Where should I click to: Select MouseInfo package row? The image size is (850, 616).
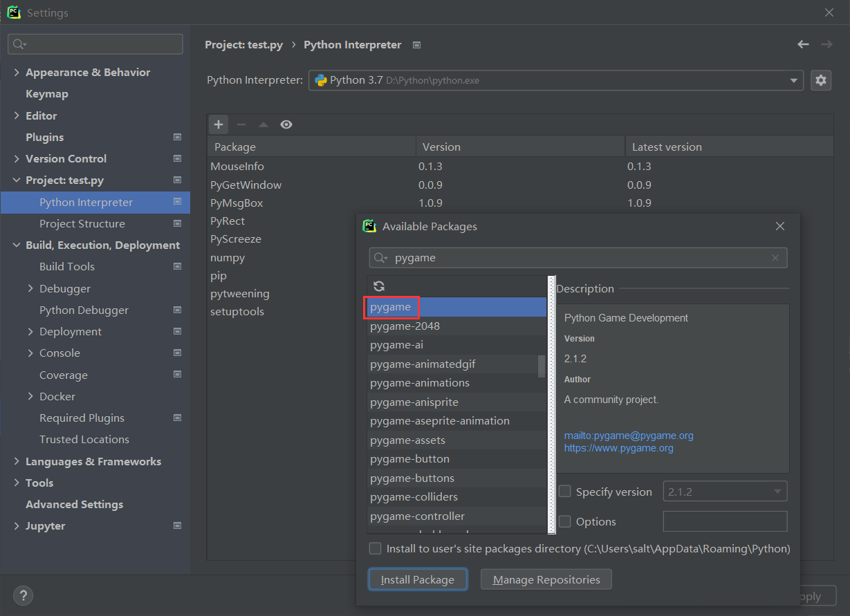click(520, 167)
